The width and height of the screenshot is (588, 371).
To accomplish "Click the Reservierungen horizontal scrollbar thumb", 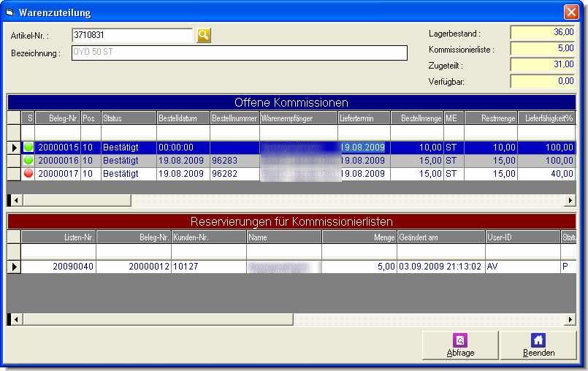I will point(158,320).
